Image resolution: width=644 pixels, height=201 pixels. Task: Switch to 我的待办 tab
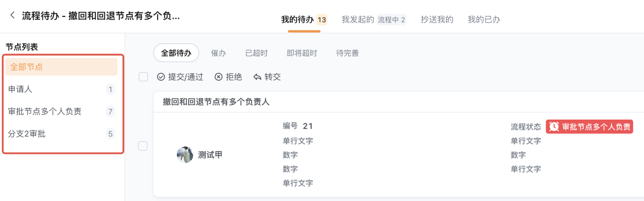point(304,20)
